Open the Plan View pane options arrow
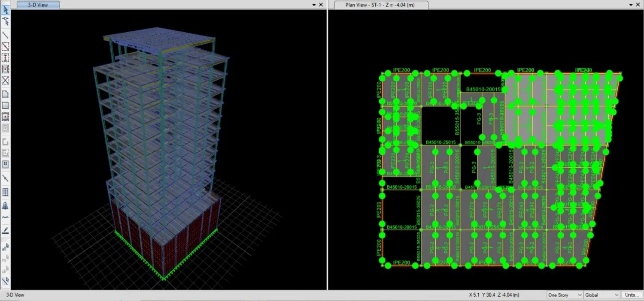 [x=631, y=4]
